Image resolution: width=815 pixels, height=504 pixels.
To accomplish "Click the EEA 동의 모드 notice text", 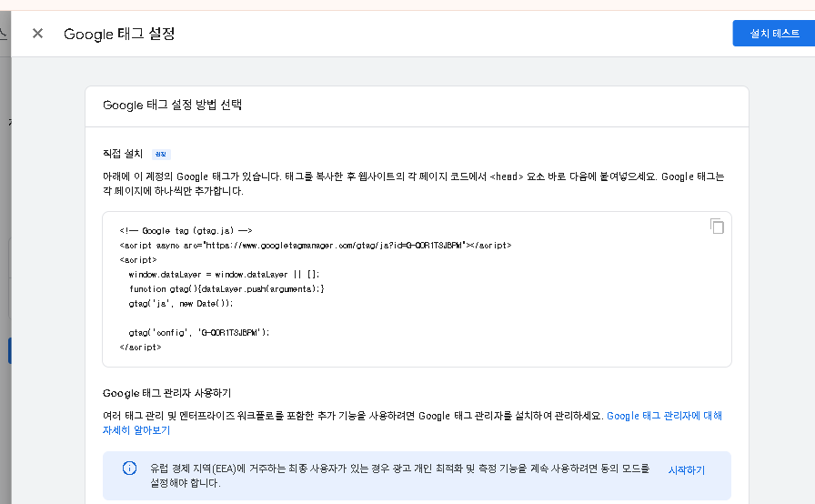I will [399, 476].
